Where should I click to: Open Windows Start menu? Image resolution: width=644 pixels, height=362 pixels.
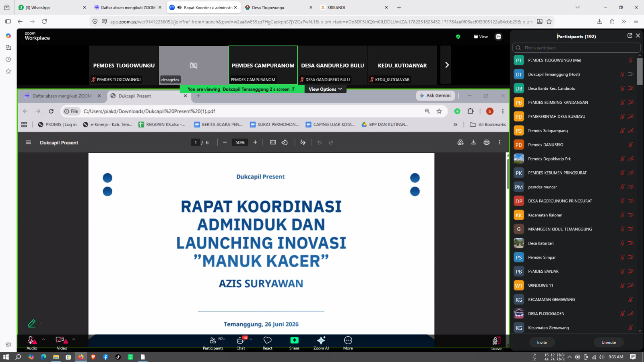(6, 357)
